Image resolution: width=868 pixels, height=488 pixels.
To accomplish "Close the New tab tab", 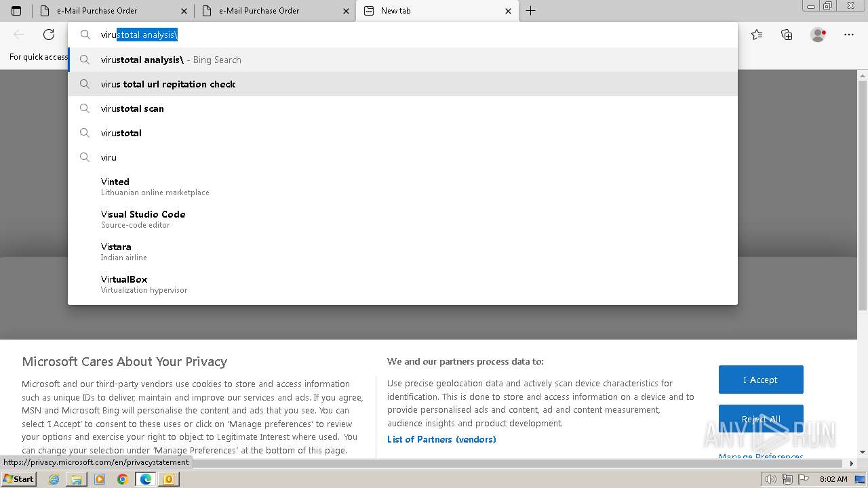I will (x=509, y=11).
